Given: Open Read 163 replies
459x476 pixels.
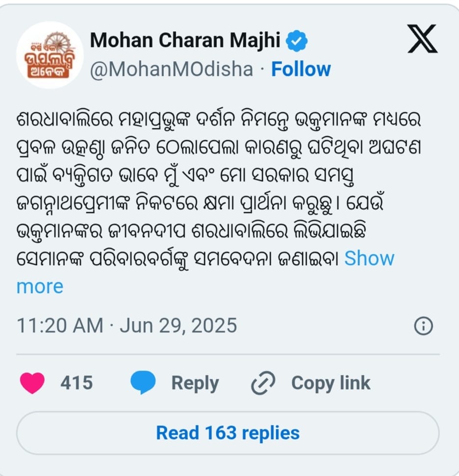Looking at the screenshot, I should pyautogui.click(x=228, y=433).
